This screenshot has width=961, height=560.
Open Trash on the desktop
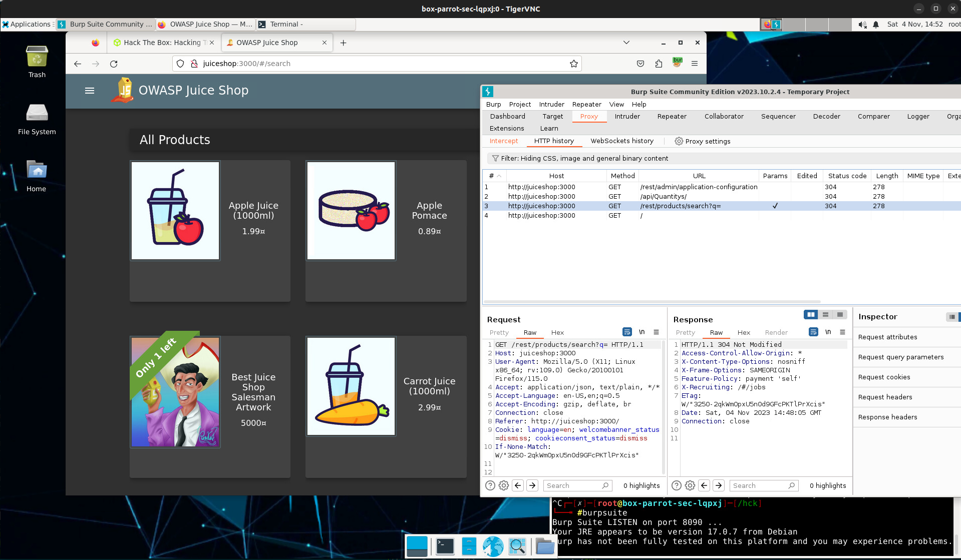(x=37, y=62)
